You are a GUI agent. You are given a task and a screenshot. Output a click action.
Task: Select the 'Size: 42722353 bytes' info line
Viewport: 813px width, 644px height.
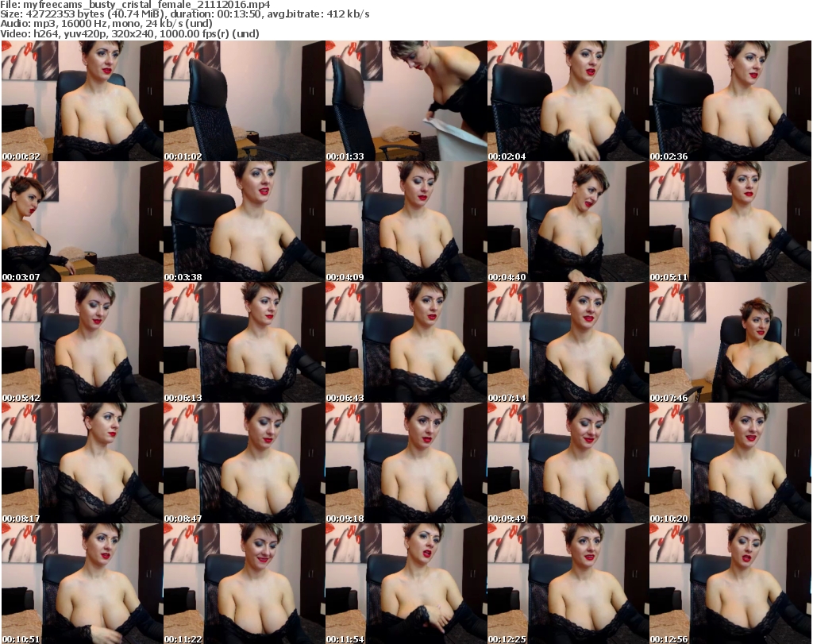pos(184,14)
